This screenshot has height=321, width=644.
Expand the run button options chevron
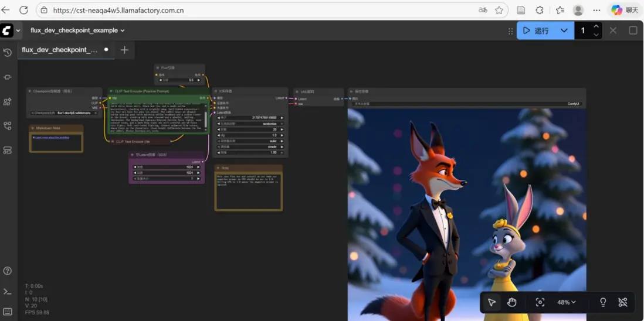pyautogui.click(x=564, y=30)
